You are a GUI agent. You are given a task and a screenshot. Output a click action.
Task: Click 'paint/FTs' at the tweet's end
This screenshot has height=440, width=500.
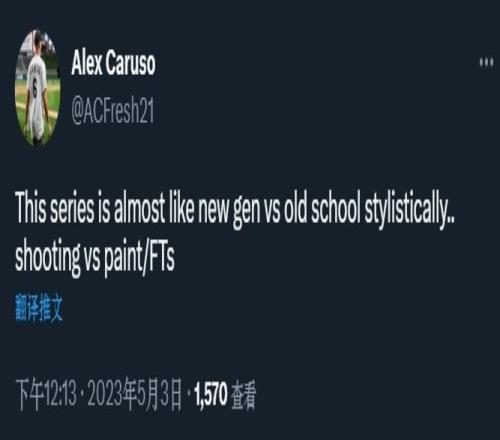coord(139,258)
